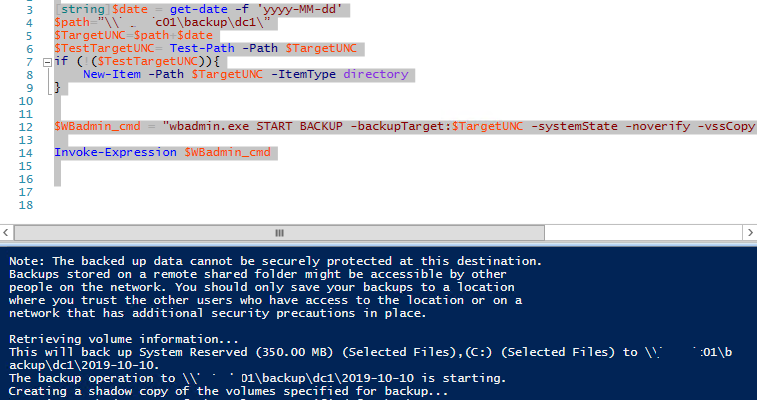Collapse the if block on line 7
757x400 pixels.
[x=47, y=60]
